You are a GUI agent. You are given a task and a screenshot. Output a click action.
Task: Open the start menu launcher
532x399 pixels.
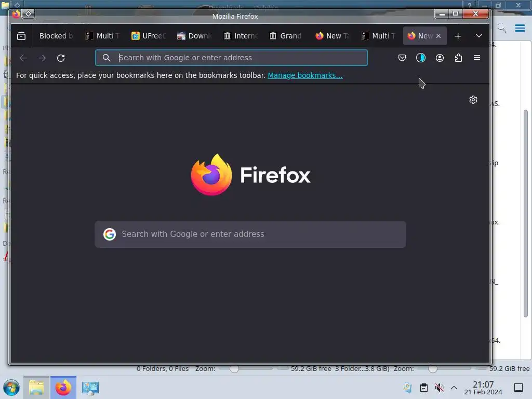[x=11, y=388]
